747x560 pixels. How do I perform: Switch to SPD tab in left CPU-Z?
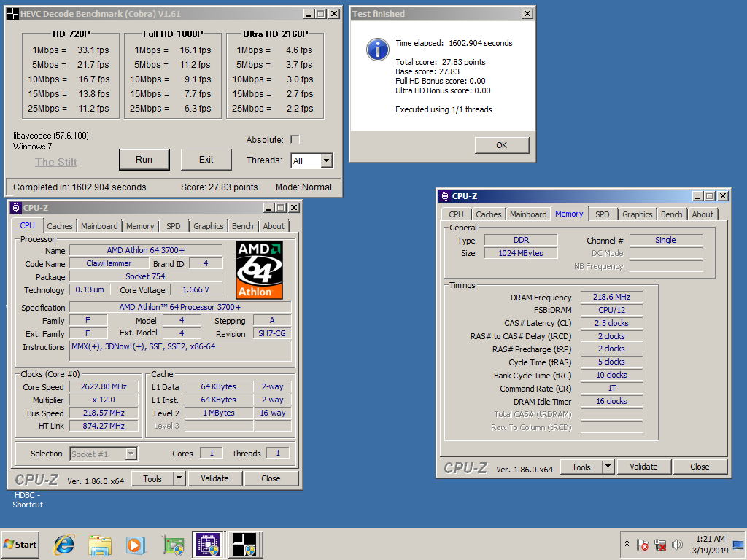(x=174, y=226)
